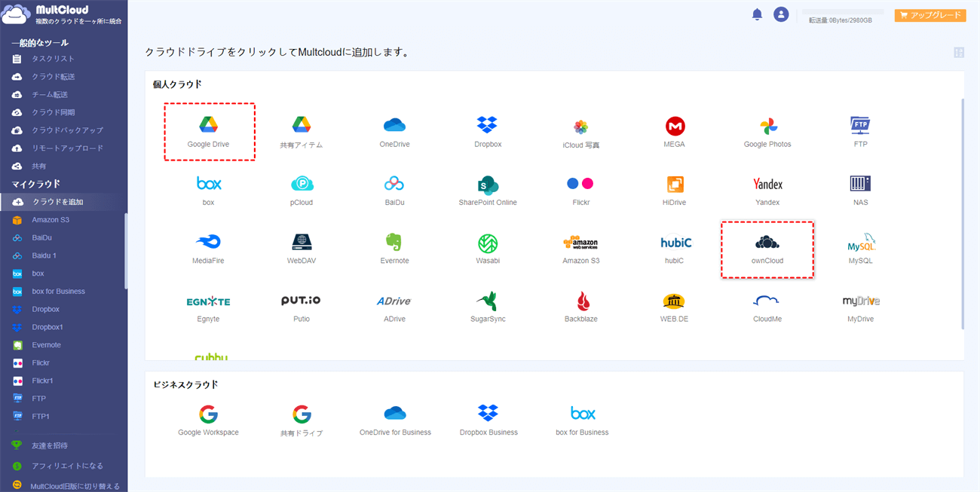Choose MyDrive icon
Viewport: 980px width, 492px height.
click(860, 307)
